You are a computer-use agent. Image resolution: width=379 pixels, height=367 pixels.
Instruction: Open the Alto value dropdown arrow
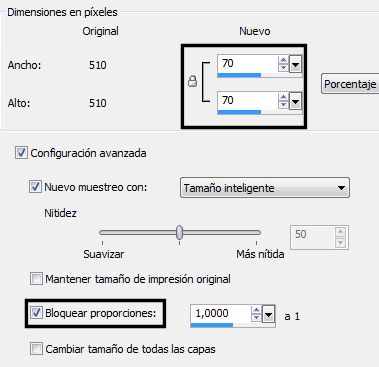tap(295, 101)
